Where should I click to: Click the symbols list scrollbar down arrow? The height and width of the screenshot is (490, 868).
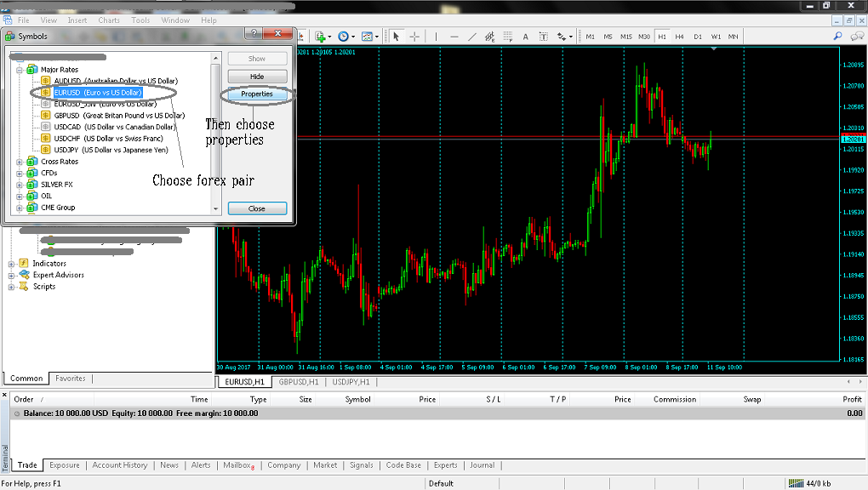coord(216,208)
